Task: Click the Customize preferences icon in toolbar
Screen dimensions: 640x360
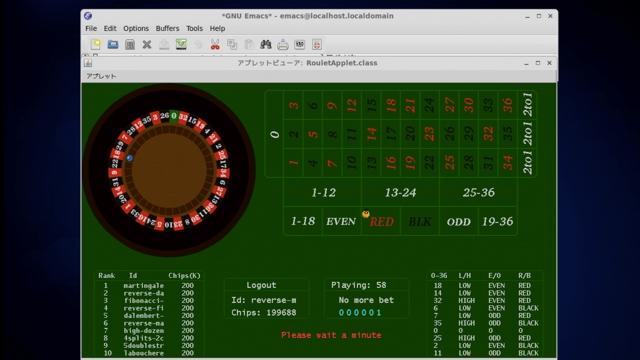Action: tap(300, 44)
